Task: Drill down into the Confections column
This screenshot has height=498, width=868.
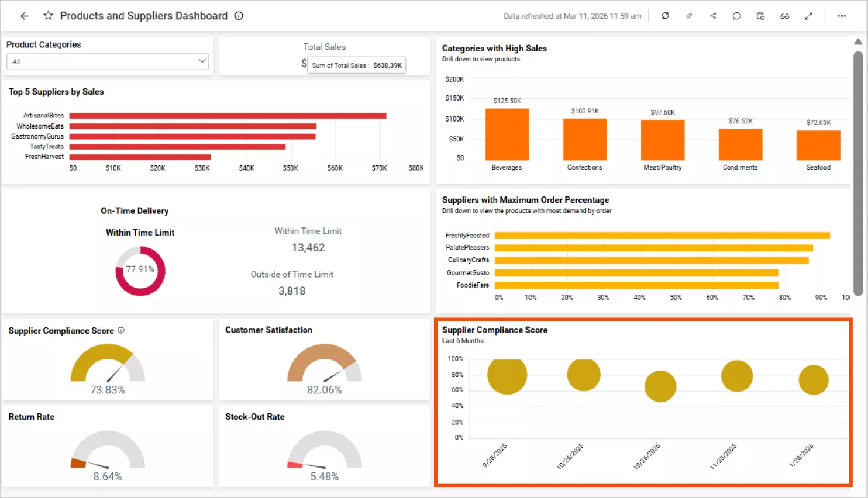Action: coord(585,140)
